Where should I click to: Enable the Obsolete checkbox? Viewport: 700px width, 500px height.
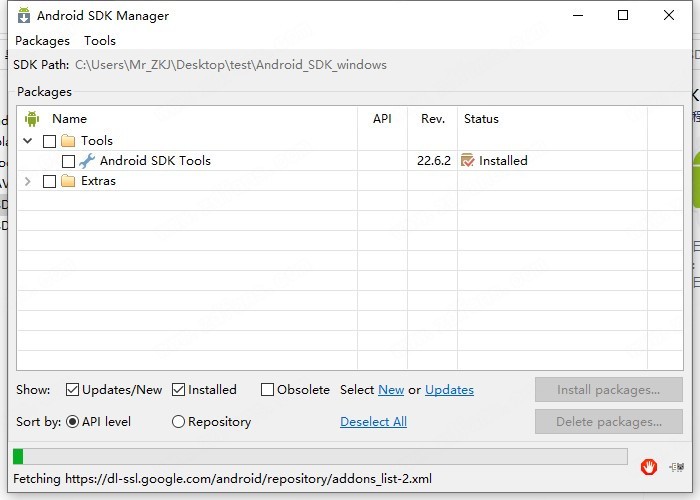pyautogui.click(x=267, y=390)
